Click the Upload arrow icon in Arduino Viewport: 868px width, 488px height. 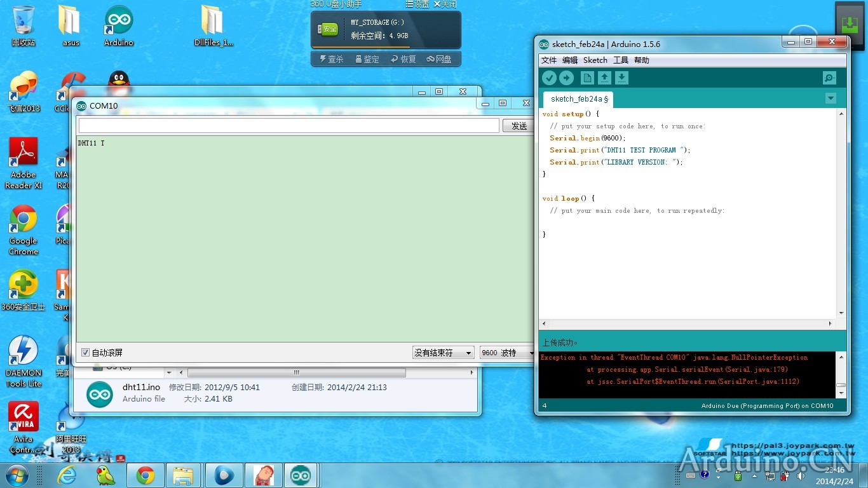(x=566, y=78)
